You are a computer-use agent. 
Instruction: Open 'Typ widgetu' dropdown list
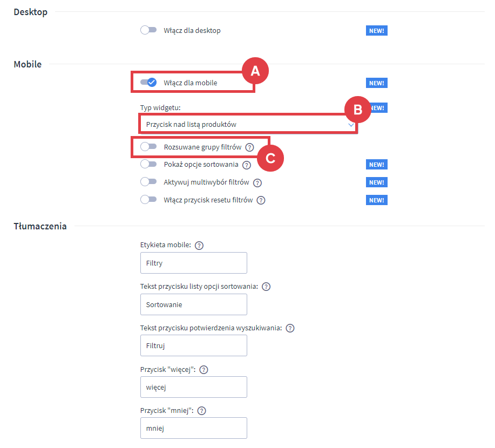(x=248, y=124)
